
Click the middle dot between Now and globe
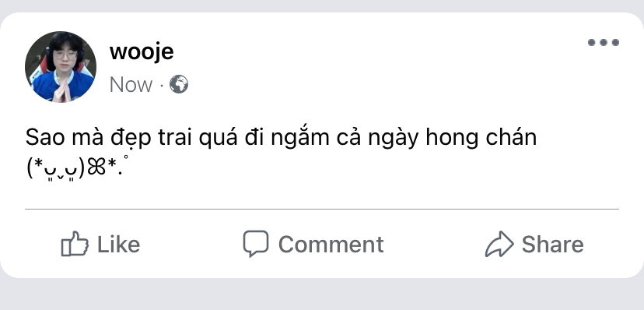tap(162, 85)
